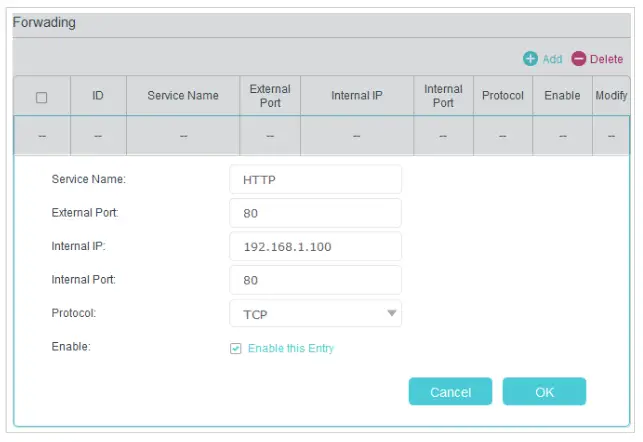
Task: Click the Add link text
Action: pyautogui.click(x=552, y=59)
